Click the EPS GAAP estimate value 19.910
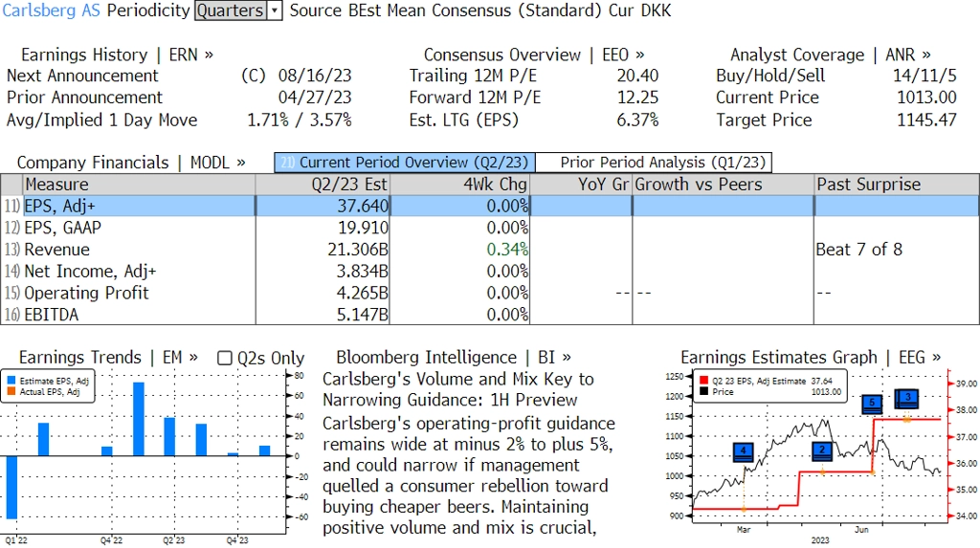The width and height of the screenshot is (980, 548). (x=363, y=228)
